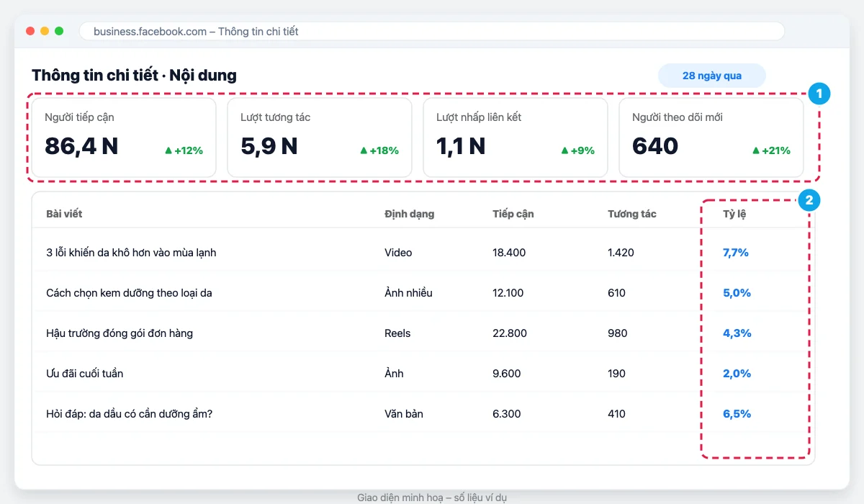Click the blue annotation badge numbered 2

click(809, 200)
